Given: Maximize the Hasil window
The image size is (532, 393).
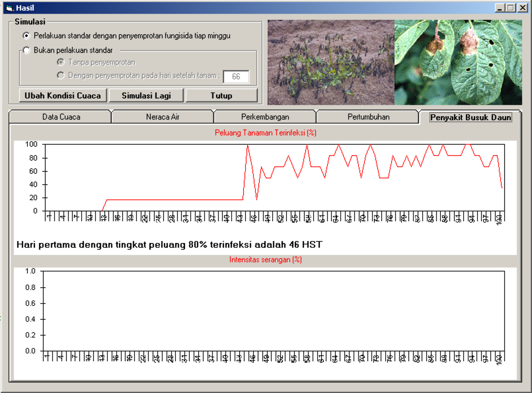Looking at the screenshot, I should coord(511,8).
